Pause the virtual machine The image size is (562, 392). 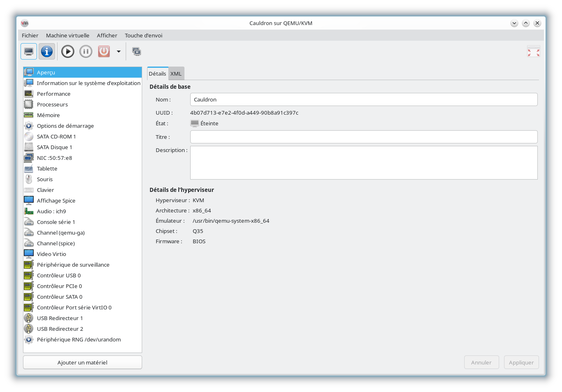click(86, 51)
